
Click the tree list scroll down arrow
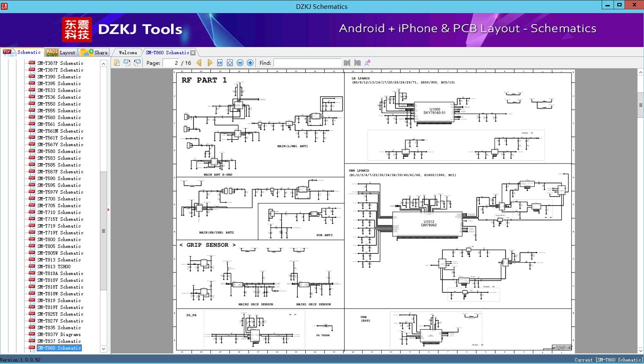pyautogui.click(x=103, y=349)
